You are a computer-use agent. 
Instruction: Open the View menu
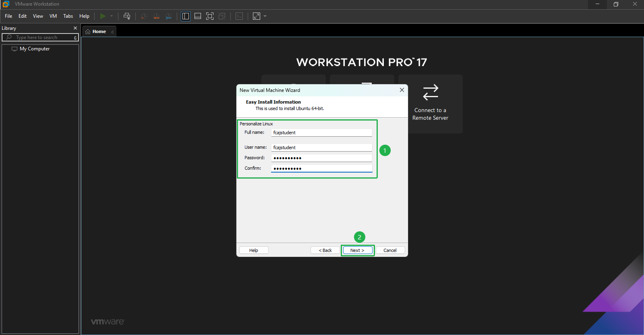(x=38, y=16)
